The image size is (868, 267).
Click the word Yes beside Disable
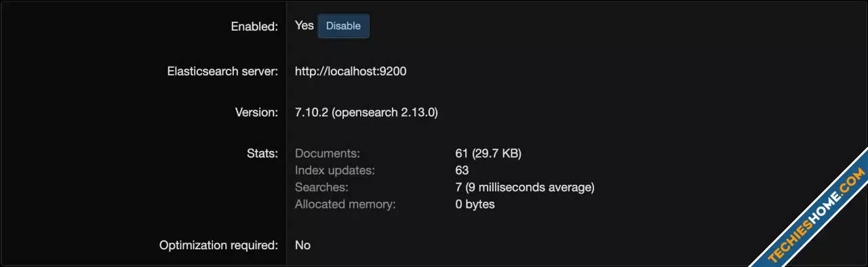(x=304, y=25)
